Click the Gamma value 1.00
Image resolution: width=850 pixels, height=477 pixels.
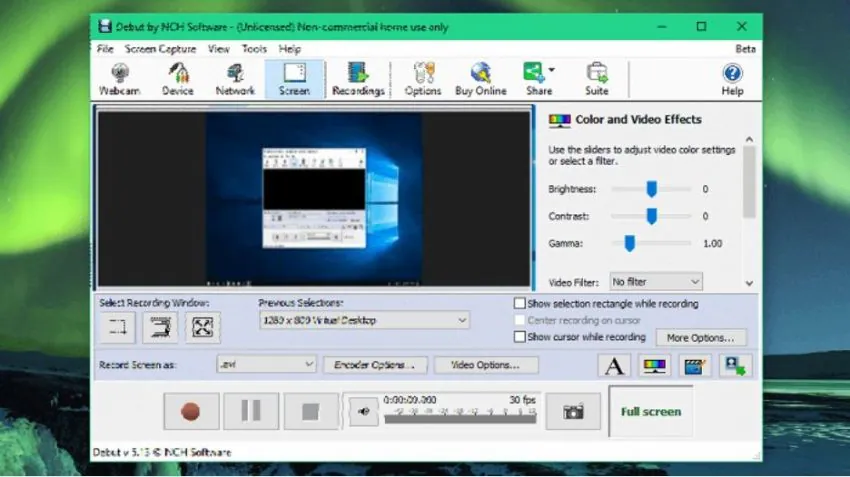713,243
